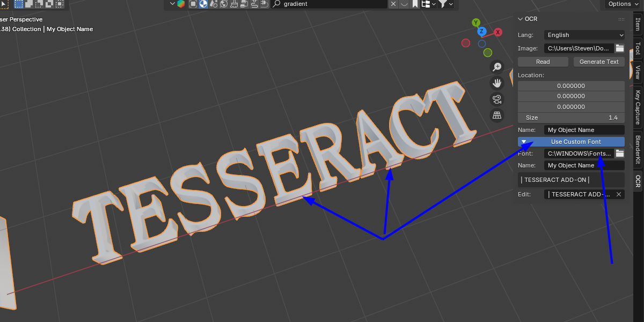The width and height of the screenshot is (644, 322).
Task: Click Name field below Font path
Action: (584, 165)
